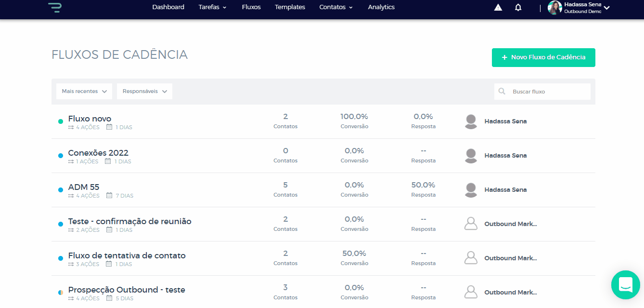
Task: Click half-orange status dot for Prospecção Outbound
Action: click(61, 293)
